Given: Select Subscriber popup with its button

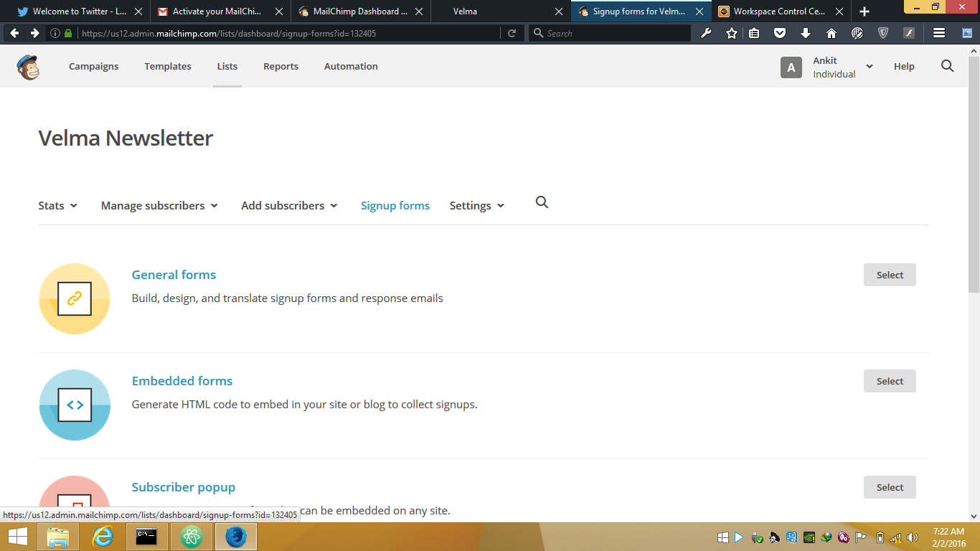Looking at the screenshot, I should (x=890, y=487).
